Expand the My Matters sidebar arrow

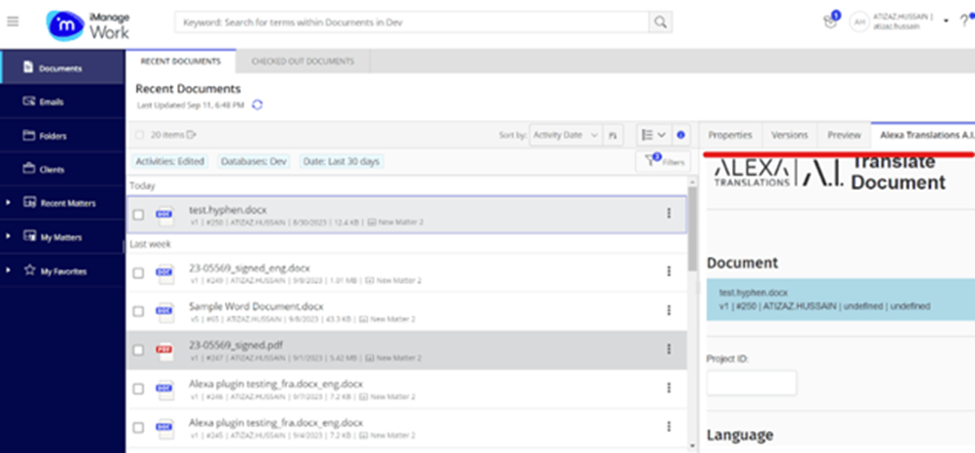click(8, 237)
